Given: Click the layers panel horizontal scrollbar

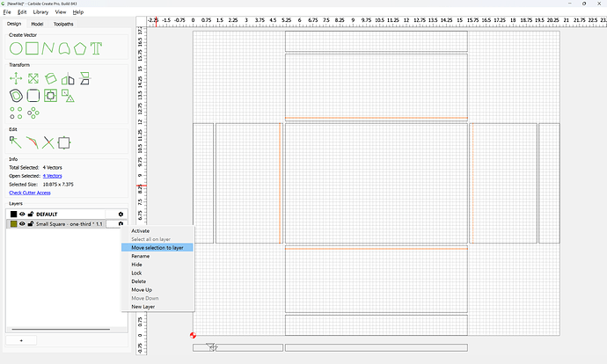Looking at the screenshot, I should 61,329.
